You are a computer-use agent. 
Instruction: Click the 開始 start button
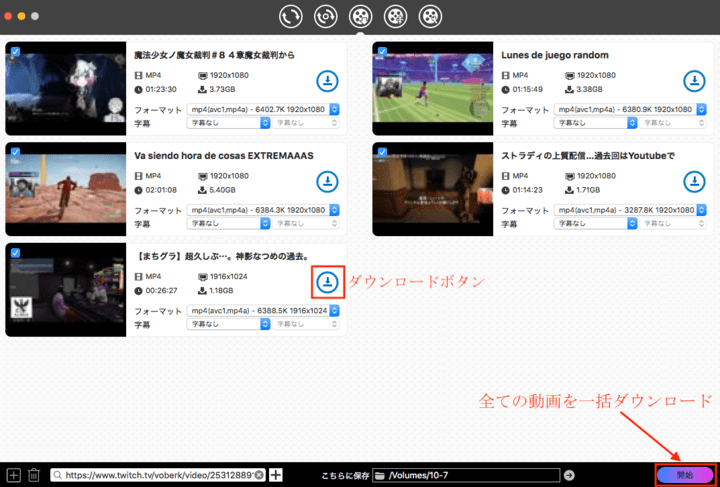click(685, 475)
